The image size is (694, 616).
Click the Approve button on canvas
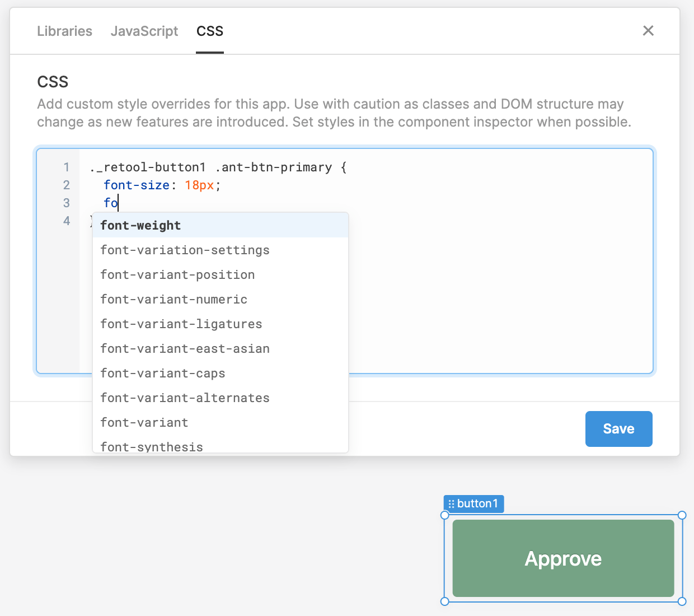(563, 558)
